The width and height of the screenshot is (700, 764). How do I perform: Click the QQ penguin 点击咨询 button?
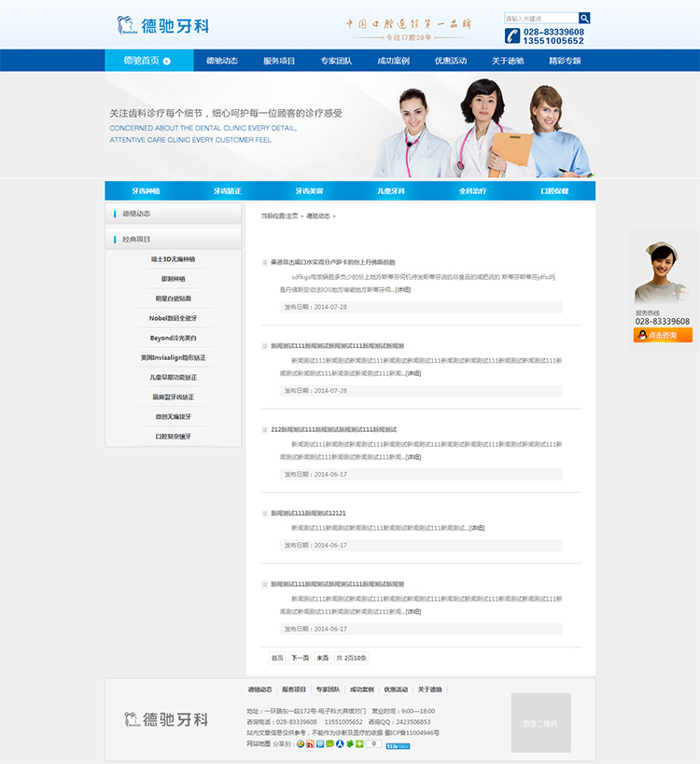tap(663, 335)
